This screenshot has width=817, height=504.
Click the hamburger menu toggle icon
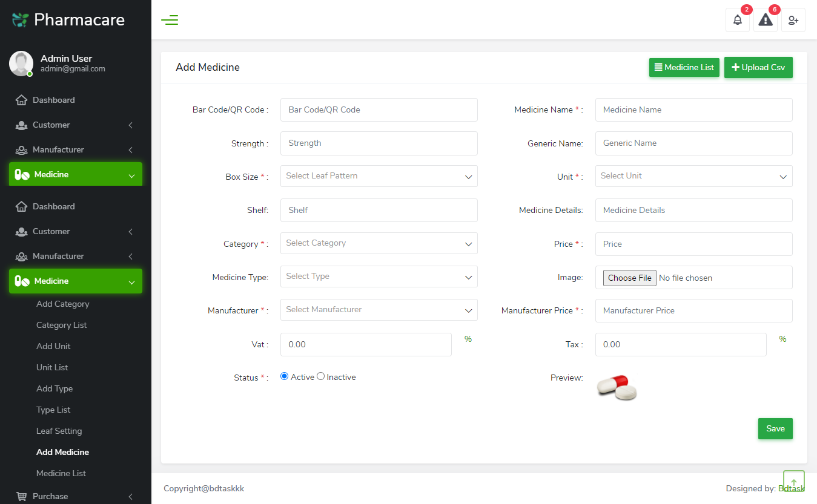point(170,20)
